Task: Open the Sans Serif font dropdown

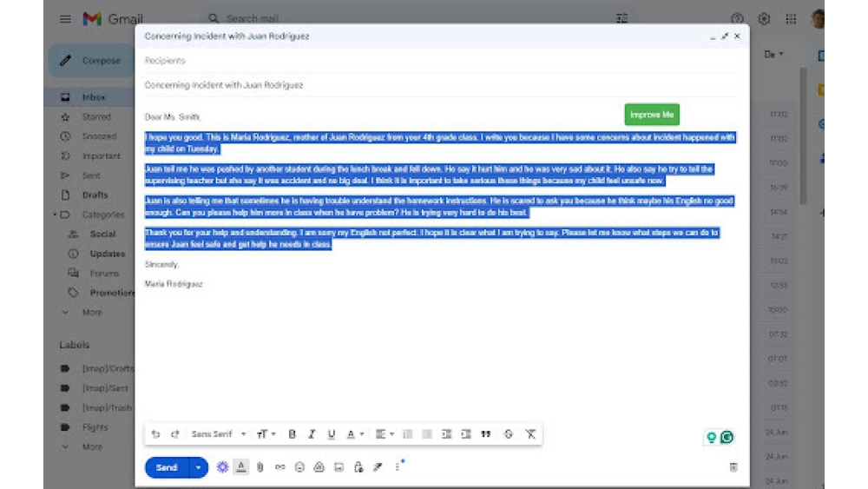Action: [219, 434]
